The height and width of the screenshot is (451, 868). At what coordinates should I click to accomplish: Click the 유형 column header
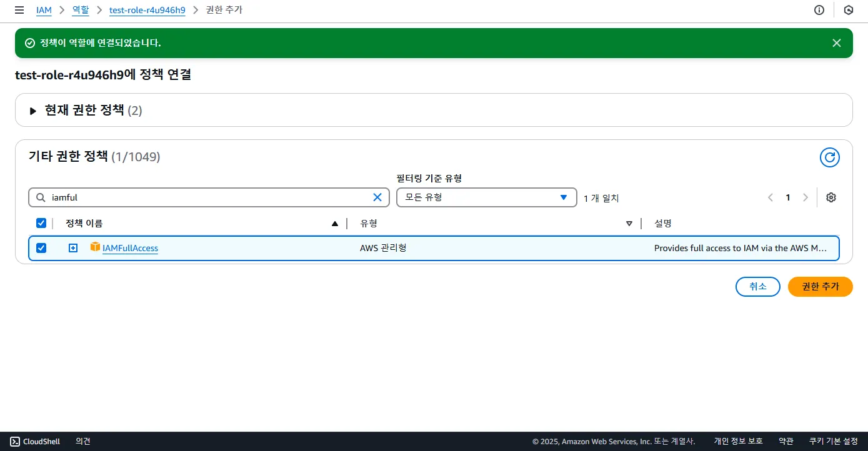tap(369, 224)
